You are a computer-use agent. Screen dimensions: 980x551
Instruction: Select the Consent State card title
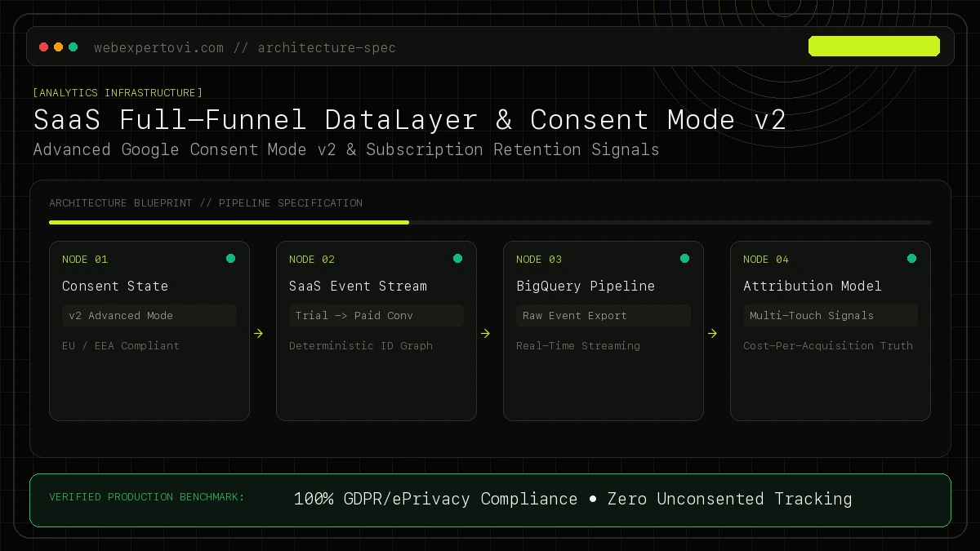(x=115, y=286)
